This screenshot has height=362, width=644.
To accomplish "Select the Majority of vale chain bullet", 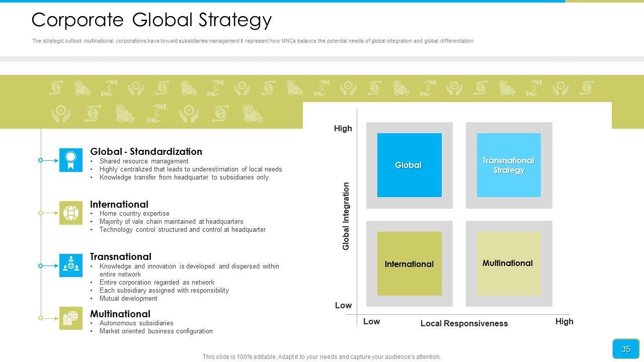I will coord(172,222).
